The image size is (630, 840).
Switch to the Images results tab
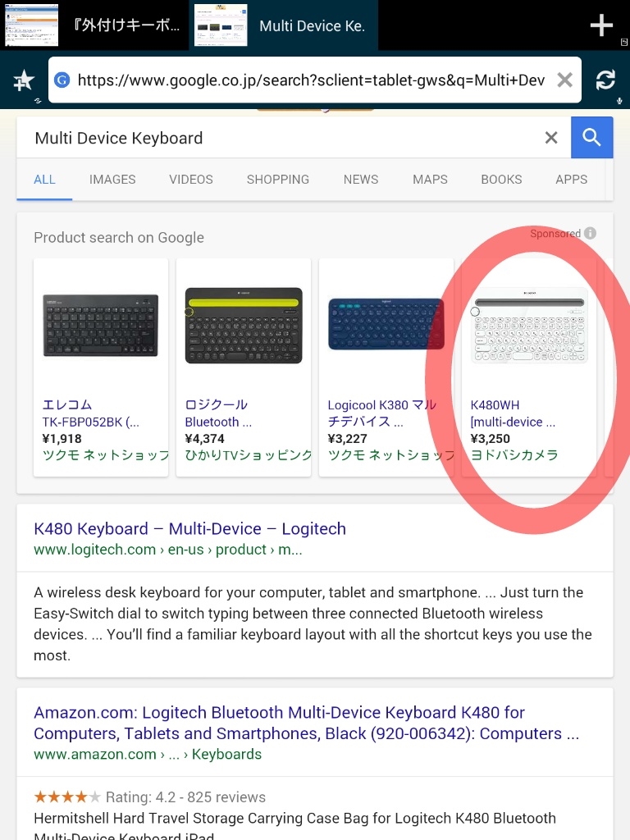112,180
